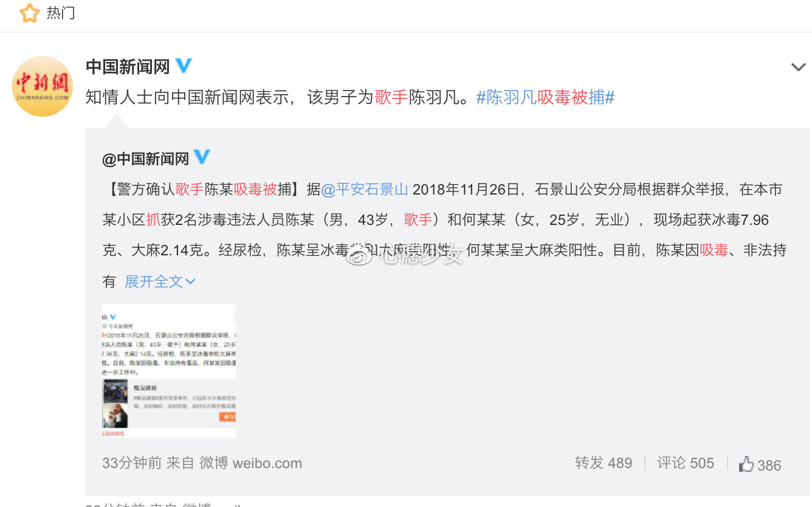Click the like count 386
Image resolution: width=812 pixels, height=507 pixels.
[769, 465]
